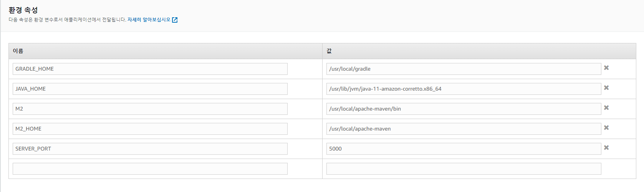Open the 자세히 알아보십시오 link
The image size is (644, 192).
(149, 20)
